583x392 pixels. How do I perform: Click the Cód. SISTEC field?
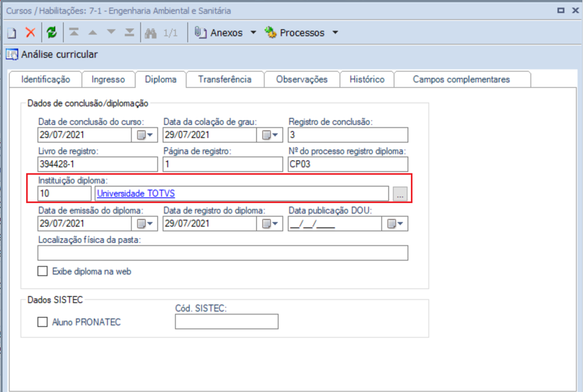point(227,322)
